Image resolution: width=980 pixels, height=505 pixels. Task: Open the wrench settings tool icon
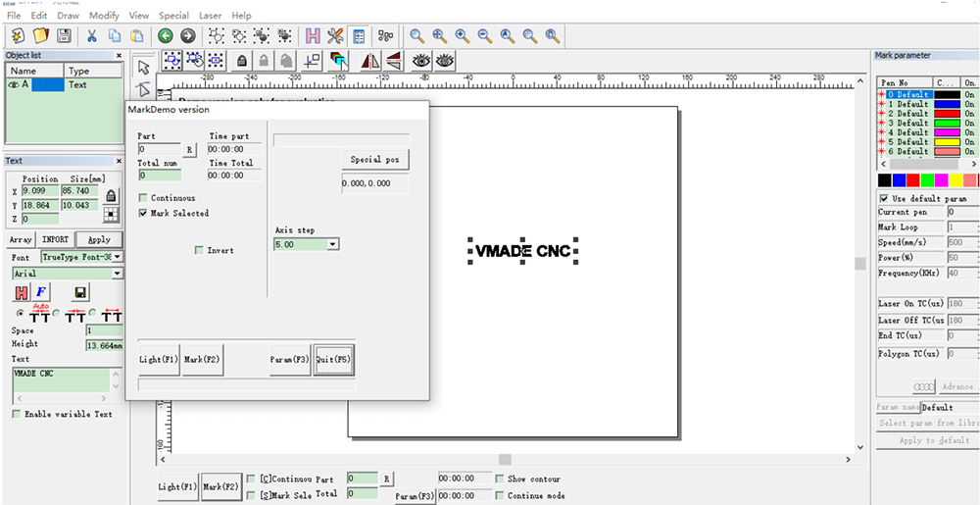click(335, 35)
